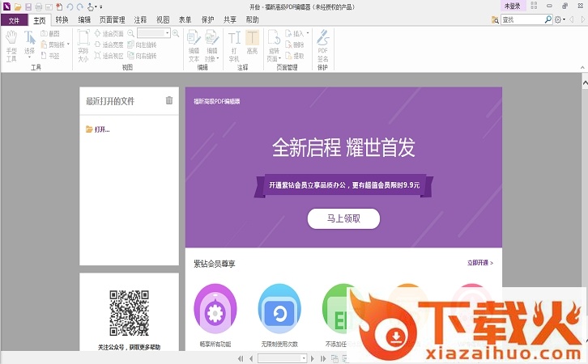
Task: Expand the Clipboard (剪贴板) dropdown
Action: 68,44
